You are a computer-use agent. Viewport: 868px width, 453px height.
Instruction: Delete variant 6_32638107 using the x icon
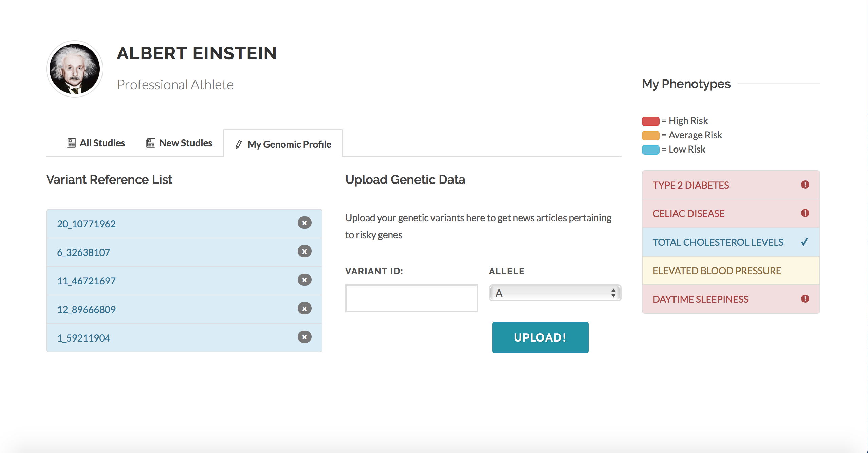tap(304, 251)
